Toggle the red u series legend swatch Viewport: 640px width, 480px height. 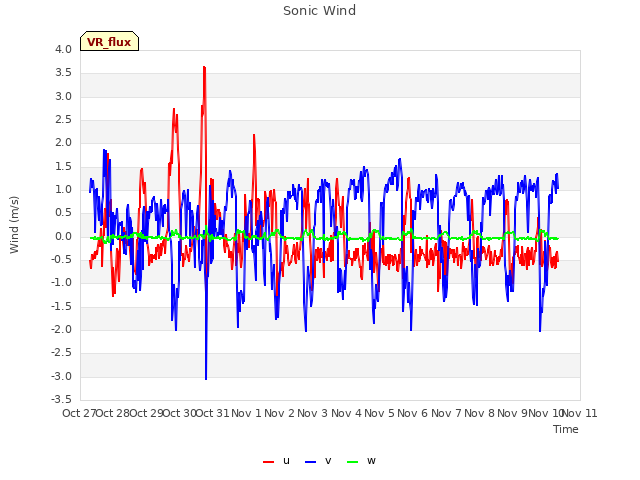269,462
